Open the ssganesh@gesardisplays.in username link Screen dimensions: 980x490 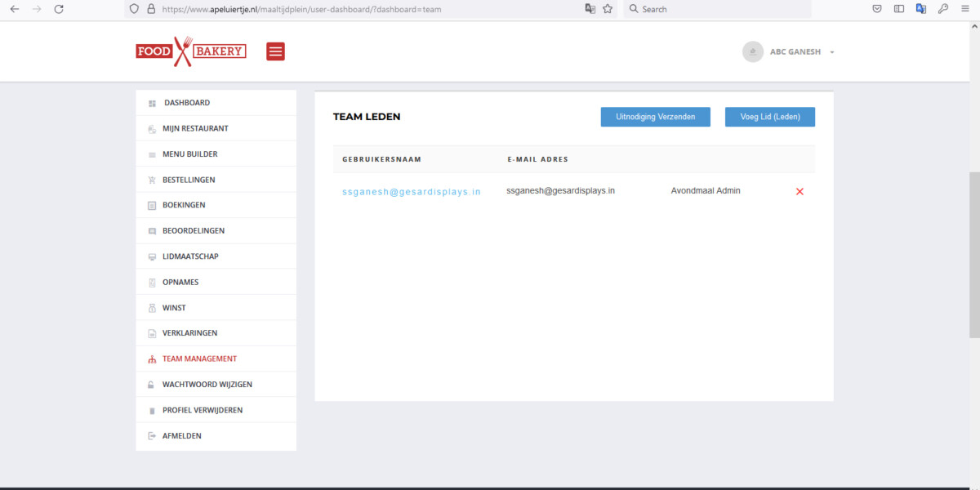[412, 192]
